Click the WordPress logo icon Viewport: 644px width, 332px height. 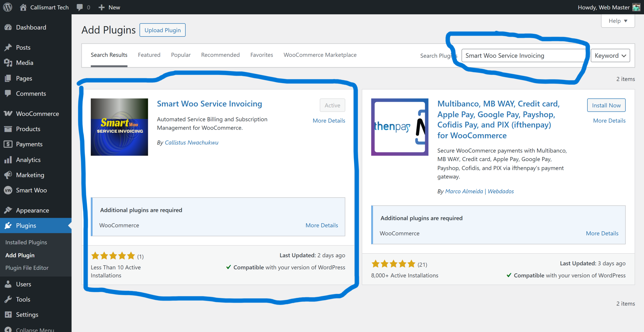8,7
